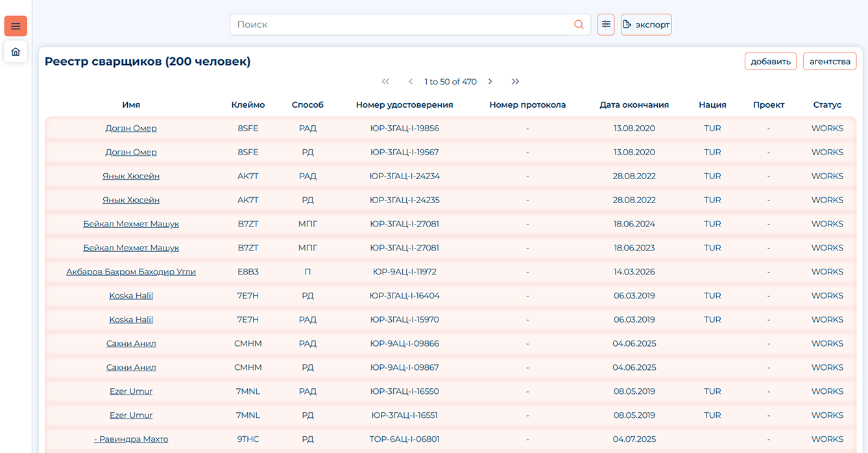Image resolution: width=868 pixels, height=453 pixels.
Task: Open the filter settings icon
Action: coord(606,25)
